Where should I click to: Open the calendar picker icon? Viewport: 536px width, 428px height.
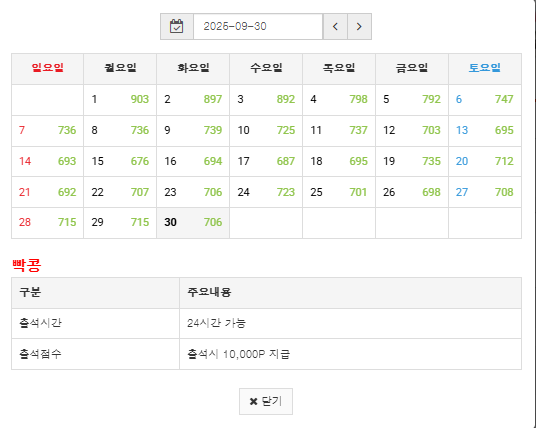(177, 27)
